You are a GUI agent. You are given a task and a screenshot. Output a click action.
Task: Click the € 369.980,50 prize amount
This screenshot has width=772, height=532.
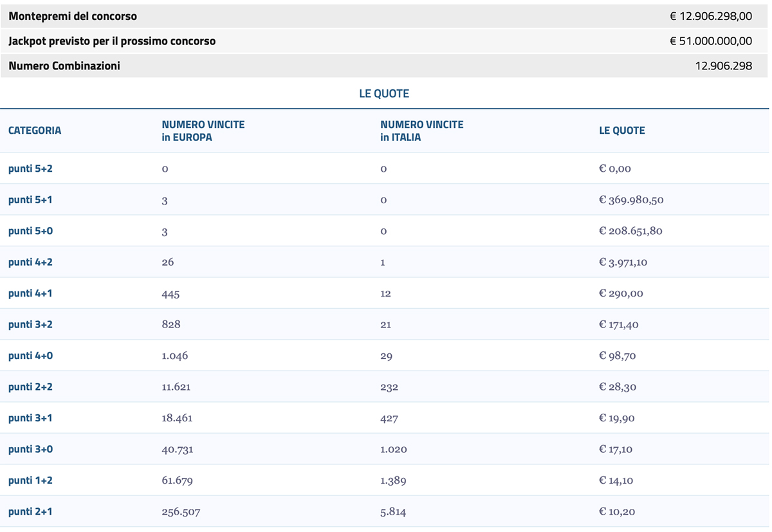[631, 200]
